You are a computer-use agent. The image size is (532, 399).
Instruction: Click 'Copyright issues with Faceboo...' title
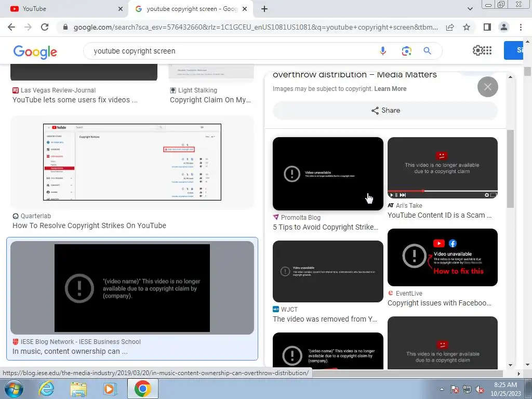click(x=440, y=303)
